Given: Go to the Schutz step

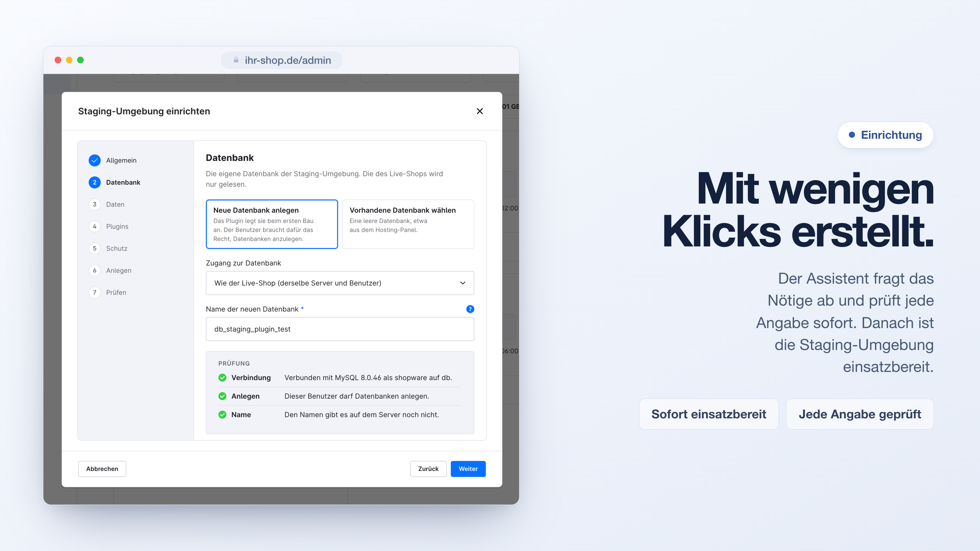Looking at the screenshot, I should pyautogui.click(x=116, y=249).
